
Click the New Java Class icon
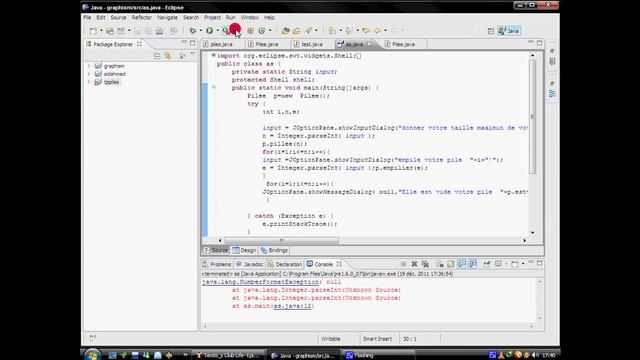tap(262, 31)
